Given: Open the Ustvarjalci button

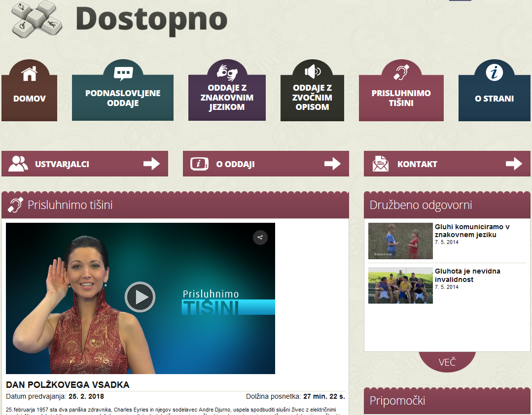Looking at the screenshot, I should tap(85, 164).
